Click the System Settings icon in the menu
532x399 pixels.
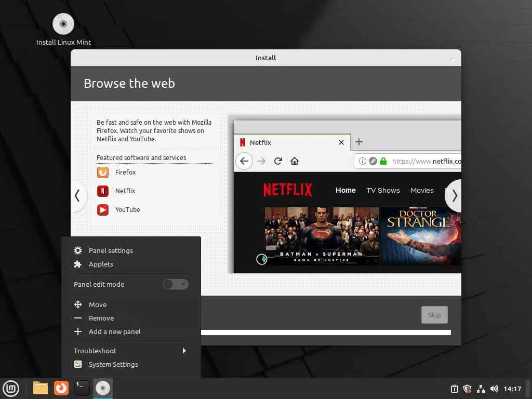click(78, 364)
